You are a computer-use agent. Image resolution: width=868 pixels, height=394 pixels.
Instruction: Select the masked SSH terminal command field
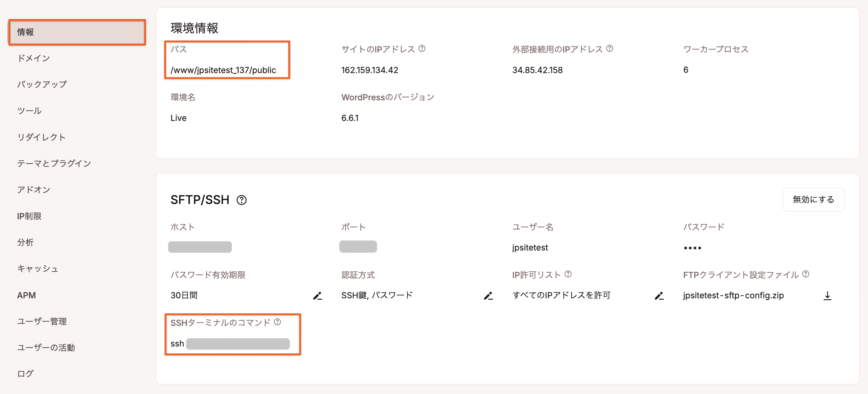pyautogui.click(x=238, y=344)
